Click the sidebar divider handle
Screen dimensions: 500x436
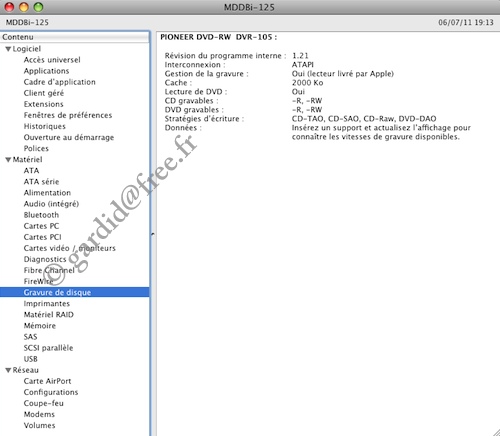(x=153, y=234)
